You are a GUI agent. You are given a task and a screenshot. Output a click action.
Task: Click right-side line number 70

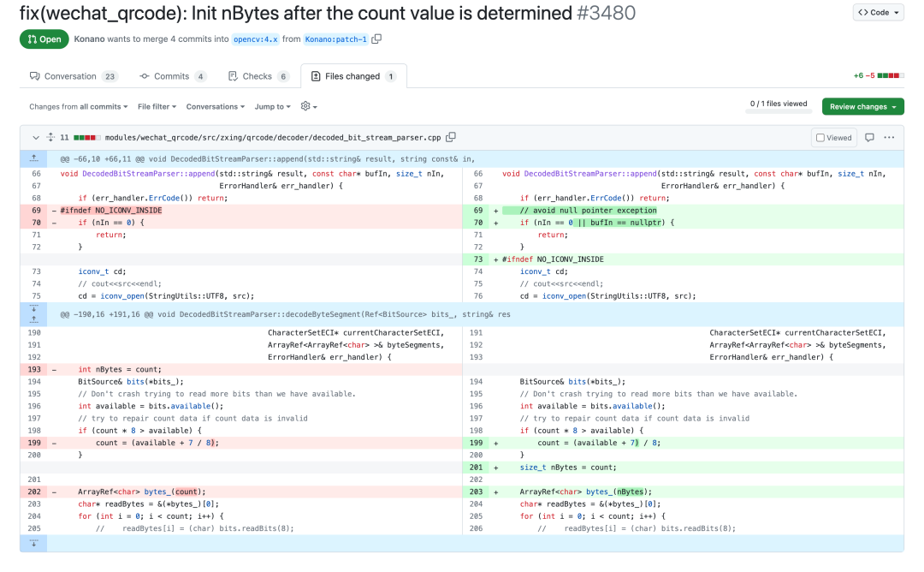[477, 223]
